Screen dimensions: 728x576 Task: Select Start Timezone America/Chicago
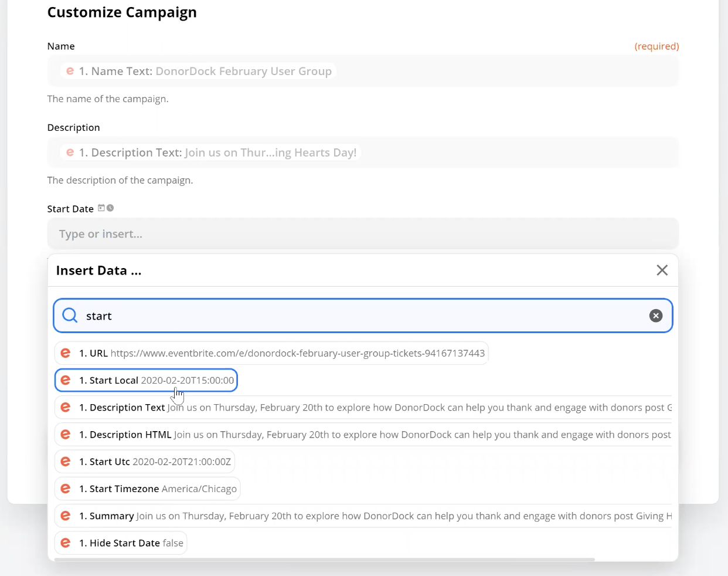148,489
